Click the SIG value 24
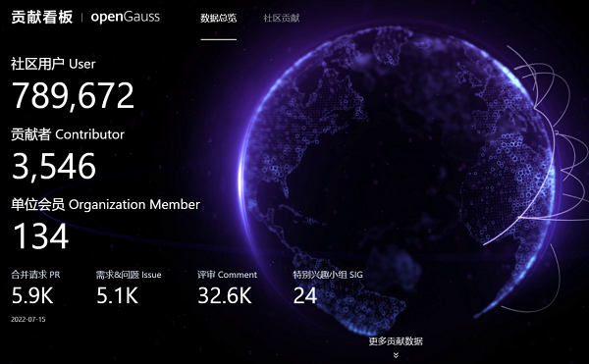The image size is (589, 364). [305, 295]
